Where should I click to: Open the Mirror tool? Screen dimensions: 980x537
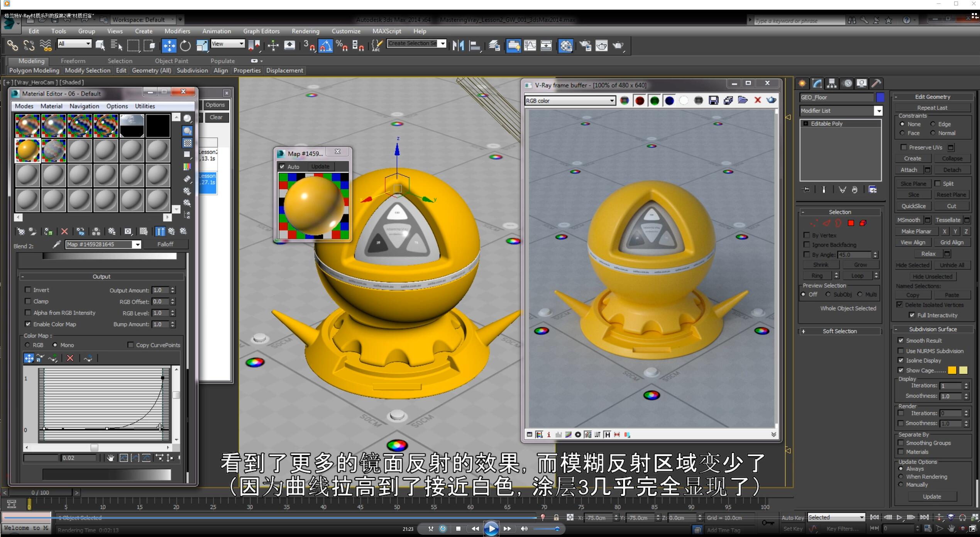click(458, 46)
